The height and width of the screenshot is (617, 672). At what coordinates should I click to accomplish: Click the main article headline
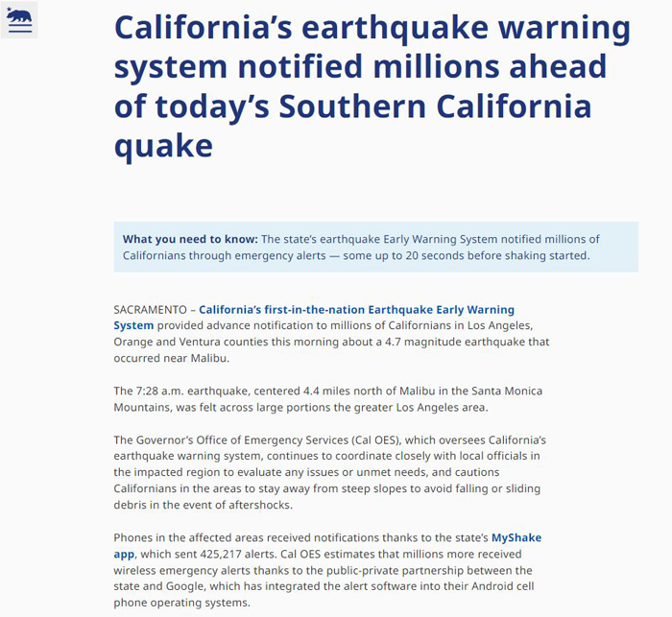(372, 86)
